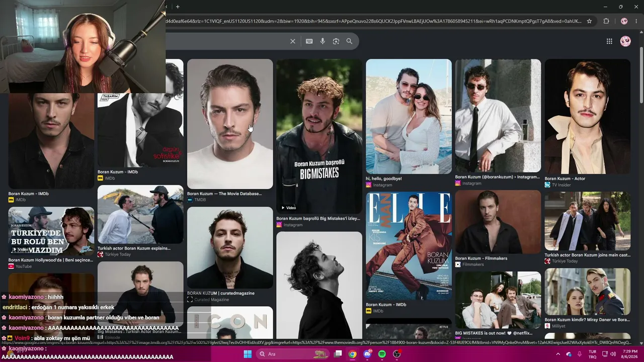The width and height of the screenshot is (644, 362).
Task: Switch the TUR TRQ keyboard language
Action: click(592, 354)
